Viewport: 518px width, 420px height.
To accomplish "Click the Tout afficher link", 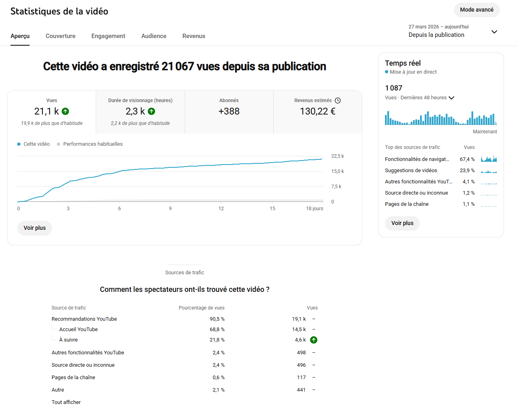I will point(66,402).
